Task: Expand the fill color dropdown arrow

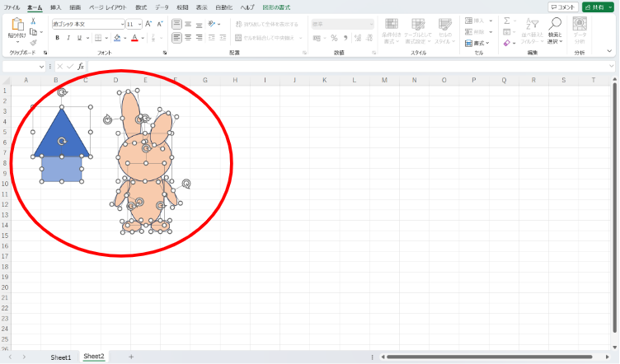Action: 125,39
